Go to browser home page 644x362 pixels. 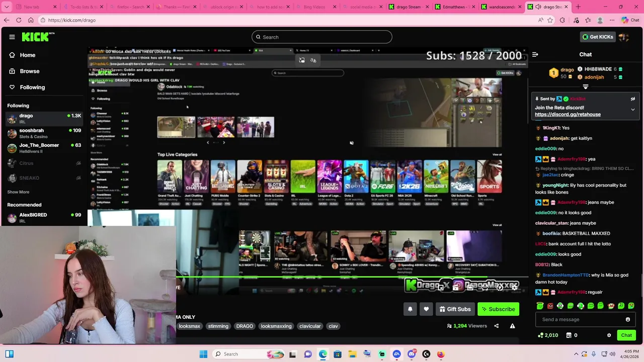31,20
